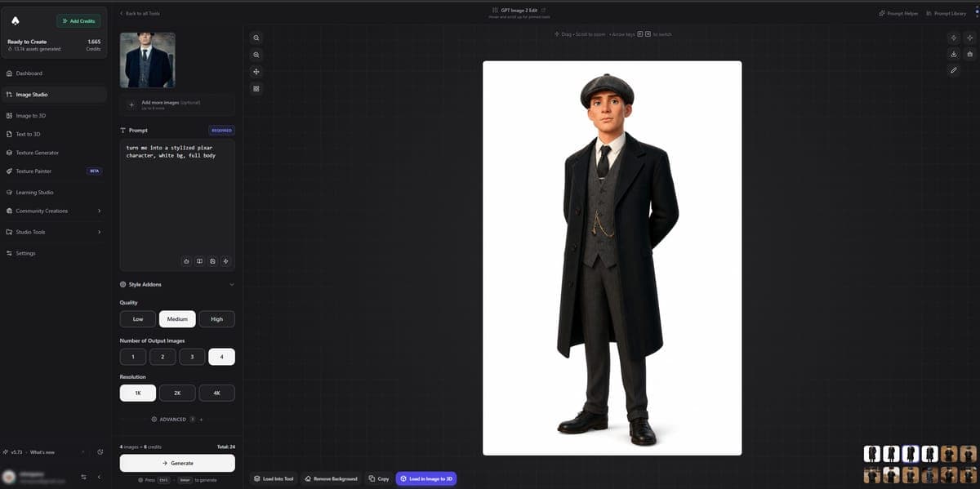Choose 4 output images
The height and width of the screenshot is (489, 980).
coord(221,357)
